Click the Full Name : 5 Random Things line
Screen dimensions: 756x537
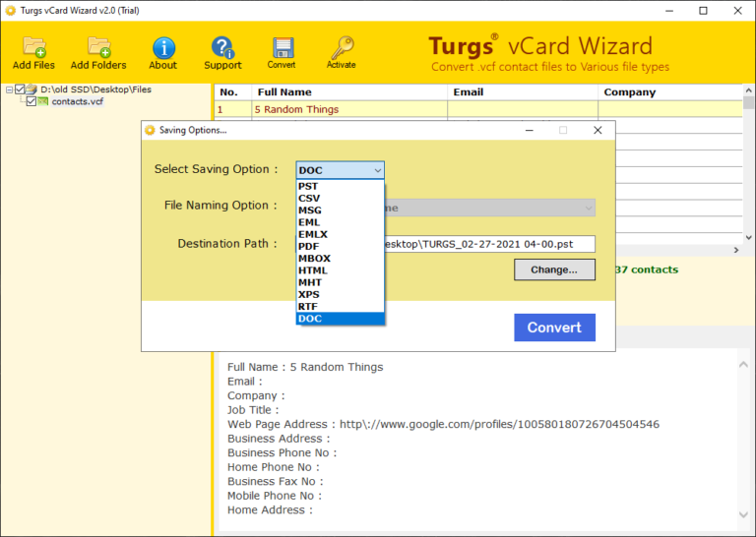(305, 367)
